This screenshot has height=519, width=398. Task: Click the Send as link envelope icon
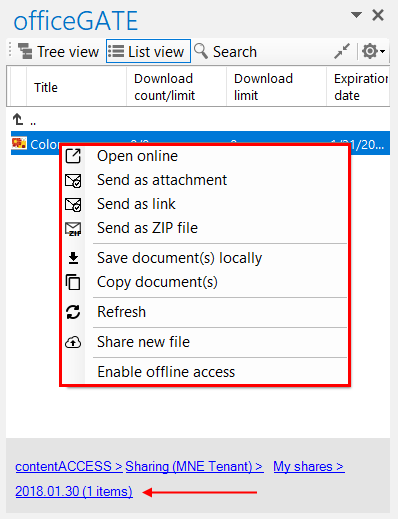tap(73, 204)
